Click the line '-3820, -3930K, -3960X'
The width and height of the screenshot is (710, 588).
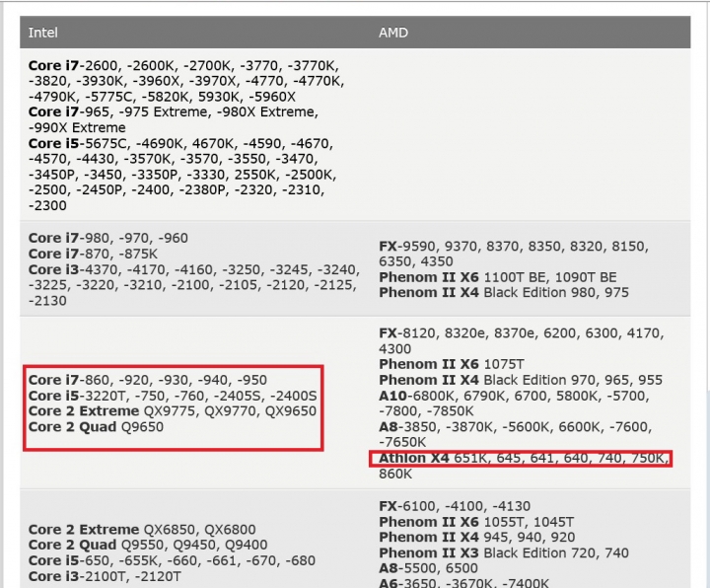(x=186, y=82)
